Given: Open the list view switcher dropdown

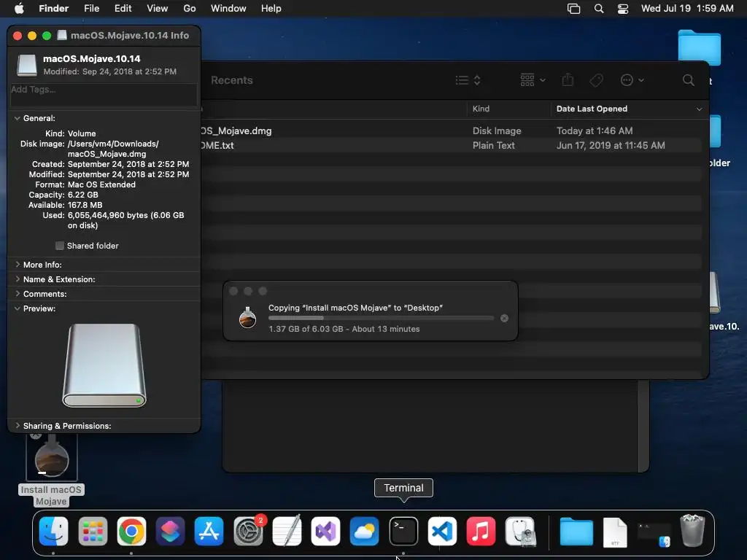Looking at the screenshot, I should click(x=468, y=80).
